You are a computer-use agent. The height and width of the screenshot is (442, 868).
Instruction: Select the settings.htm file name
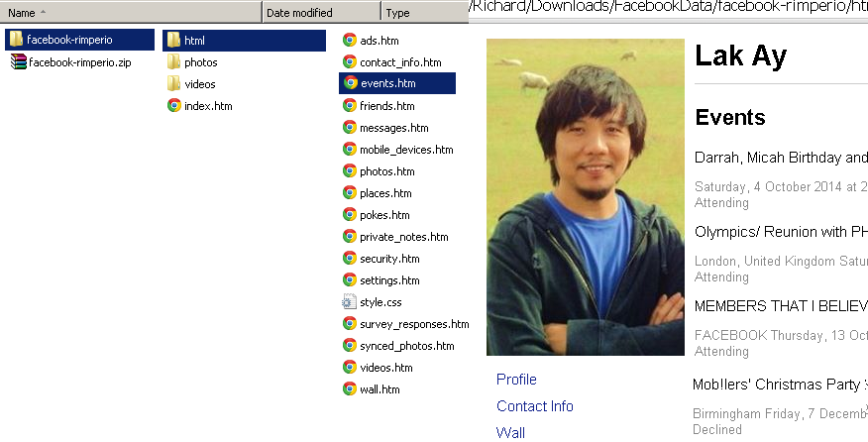[389, 280]
